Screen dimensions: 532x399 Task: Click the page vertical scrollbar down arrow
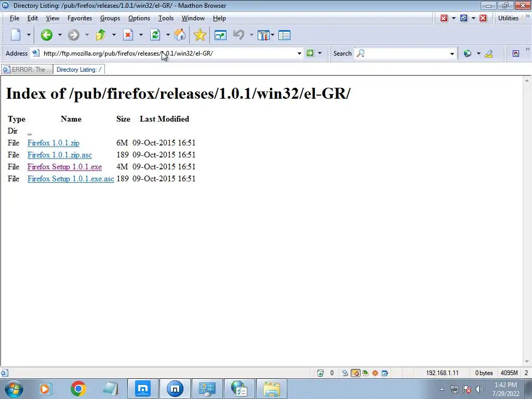(527, 362)
